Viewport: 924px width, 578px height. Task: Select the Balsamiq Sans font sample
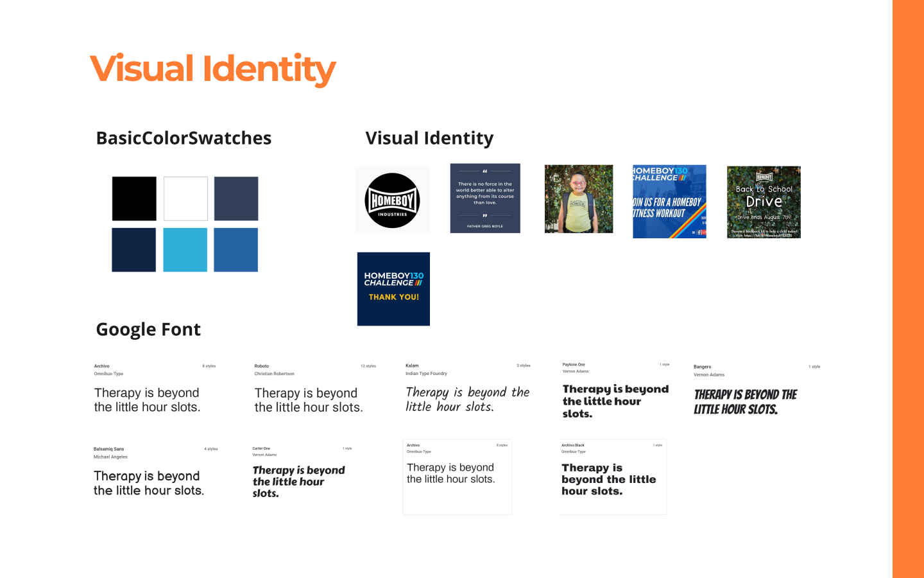tap(148, 483)
